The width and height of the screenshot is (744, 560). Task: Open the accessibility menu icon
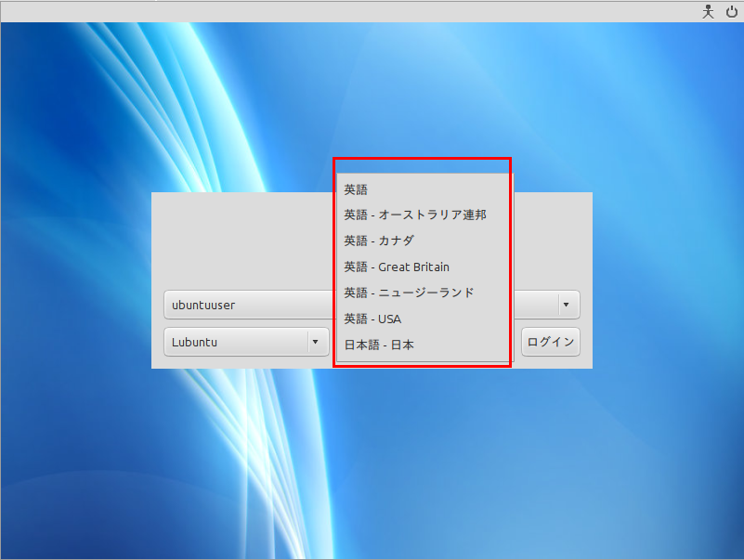[x=708, y=11]
